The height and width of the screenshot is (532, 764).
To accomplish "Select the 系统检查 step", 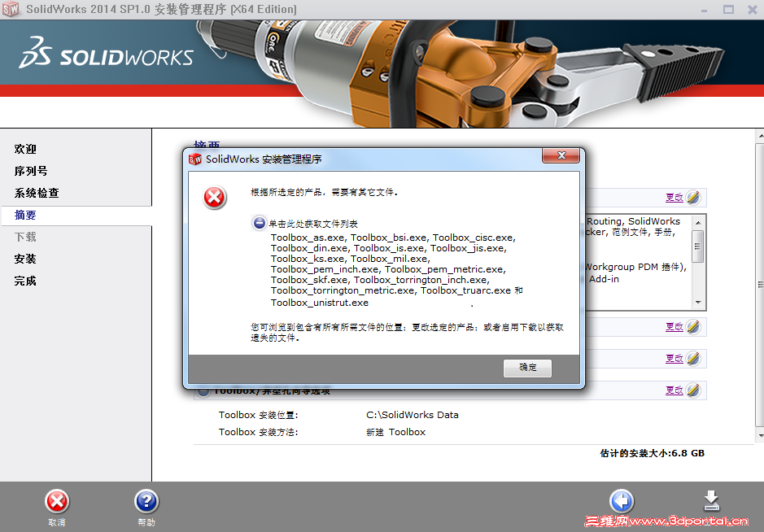I will point(37,193).
